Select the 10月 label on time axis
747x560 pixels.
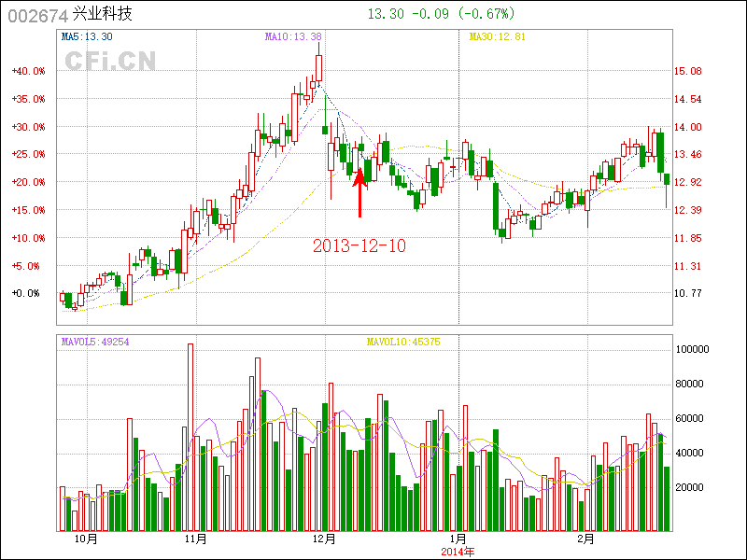click(88, 539)
